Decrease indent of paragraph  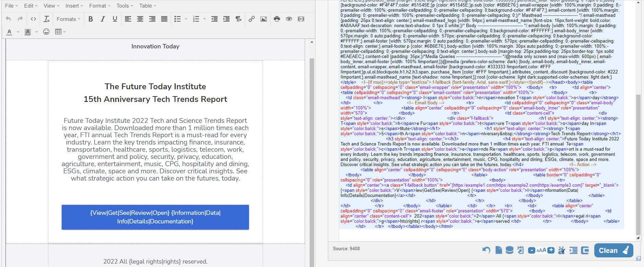214,19
